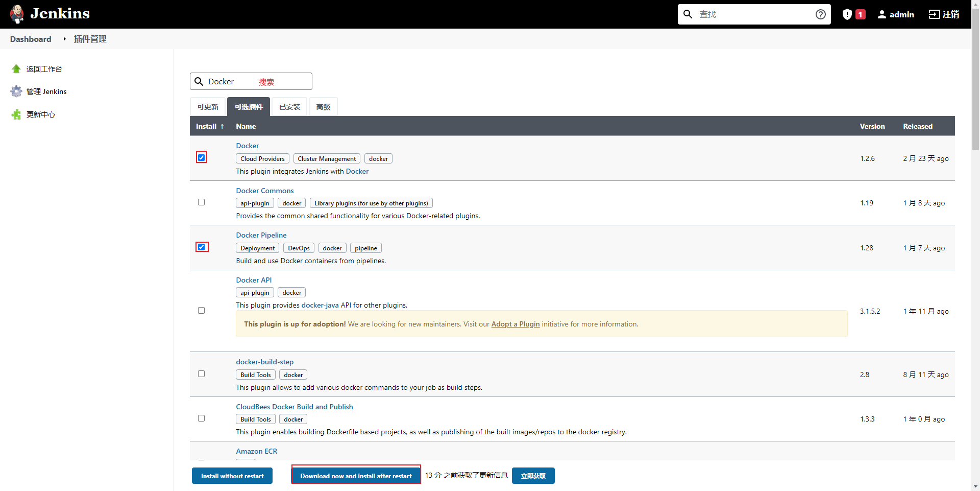The width and height of the screenshot is (980, 491).
Task: Click the 立即获取 button
Action: (533, 476)
